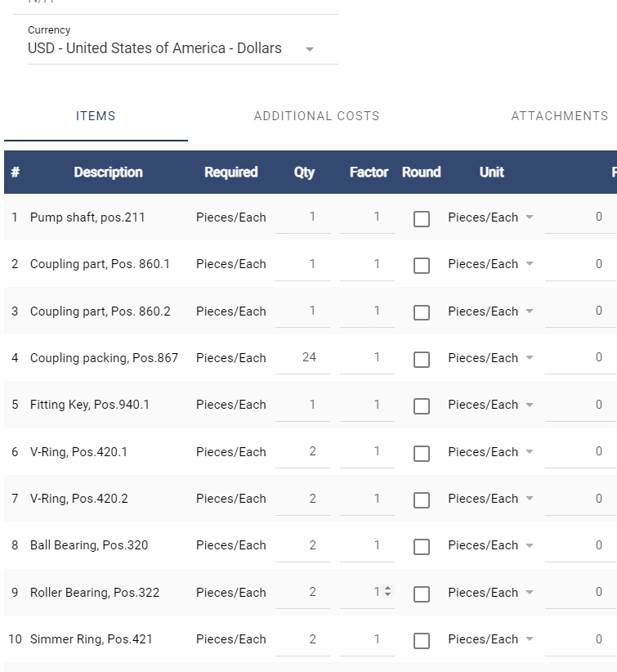Image resolution: width=617 pixels, height=672 pixels.
Task: Check the Round box for Pump shaft
Action: (x=422, y=219)
